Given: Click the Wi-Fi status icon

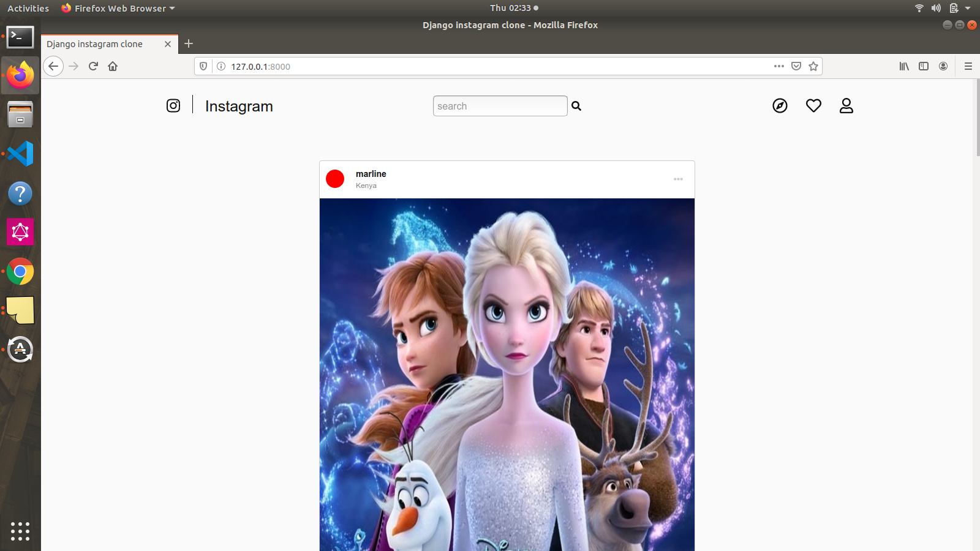Looking at the screenshot, I should point(919,8).
